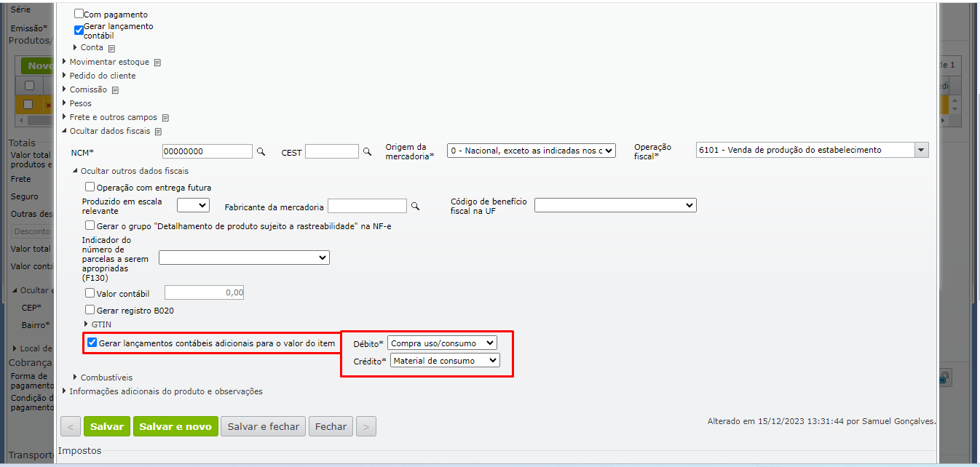The image size is (980, 467).
Task: Search Fabricante da mercadoria with the magnifier icon
Action: [x=415, y=207]
